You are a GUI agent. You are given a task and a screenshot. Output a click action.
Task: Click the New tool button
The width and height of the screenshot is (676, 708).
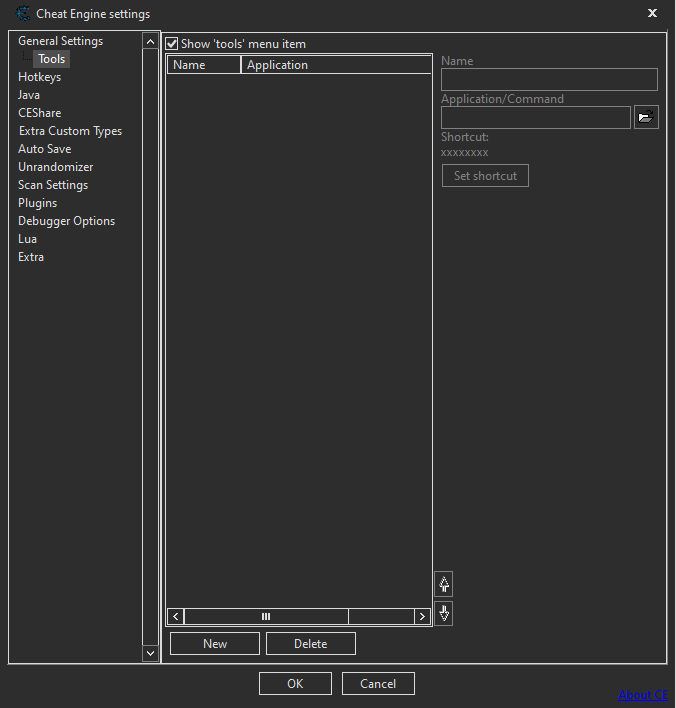coord(215,643)
